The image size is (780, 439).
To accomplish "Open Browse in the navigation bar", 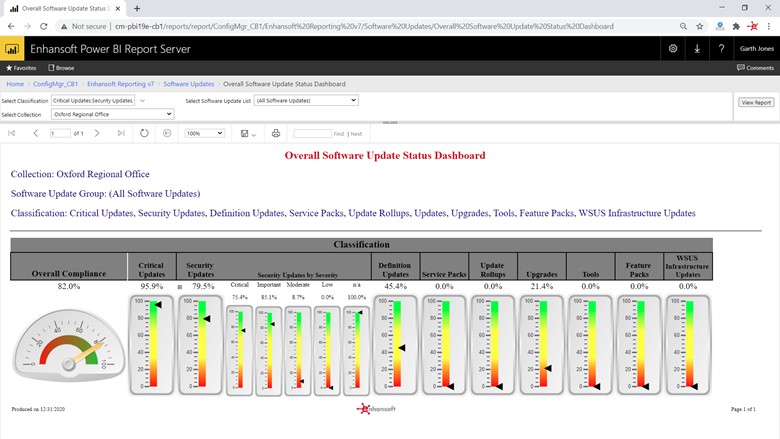I will tap(61, 68).
